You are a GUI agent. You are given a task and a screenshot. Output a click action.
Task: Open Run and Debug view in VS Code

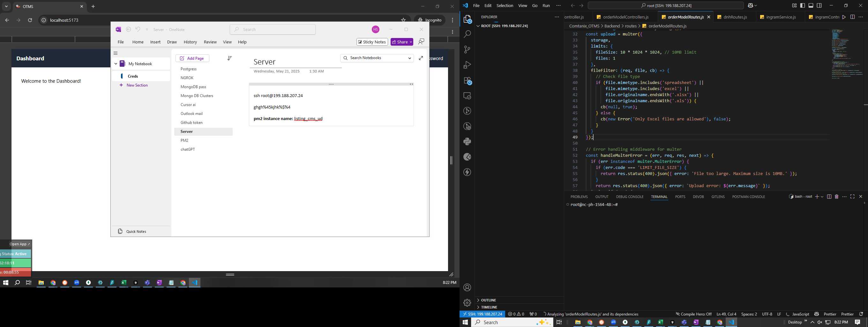468,65
